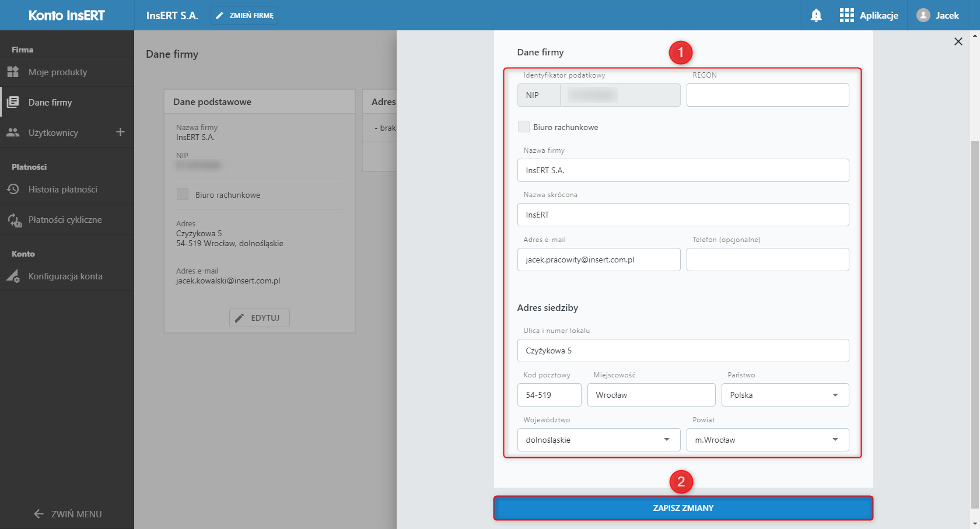Click the blurred NIP number field
The height and width of the screenshot is (529, 980).
pos(621,95)
